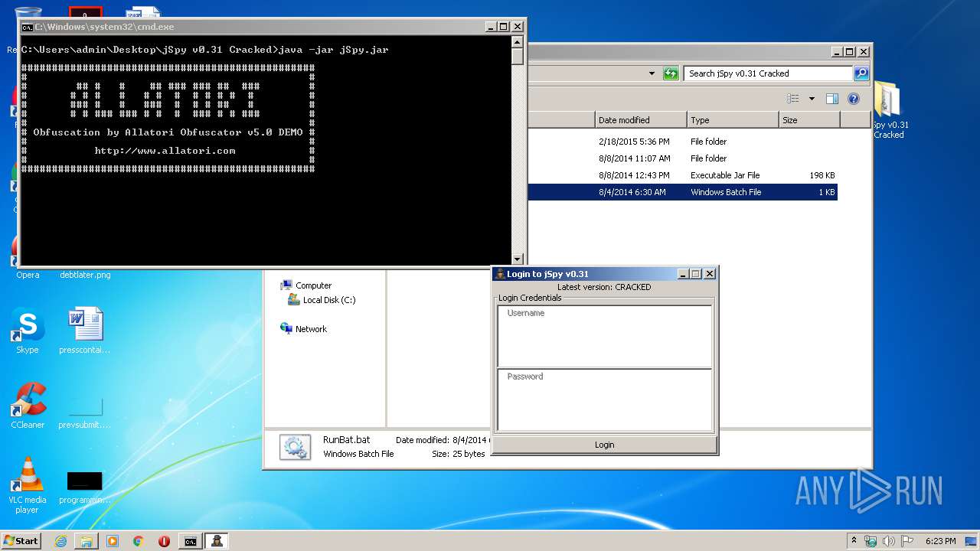
Task: Click the 6:23 PM taskbar clock
Action: pyautogui.click(x=940, y=541)
